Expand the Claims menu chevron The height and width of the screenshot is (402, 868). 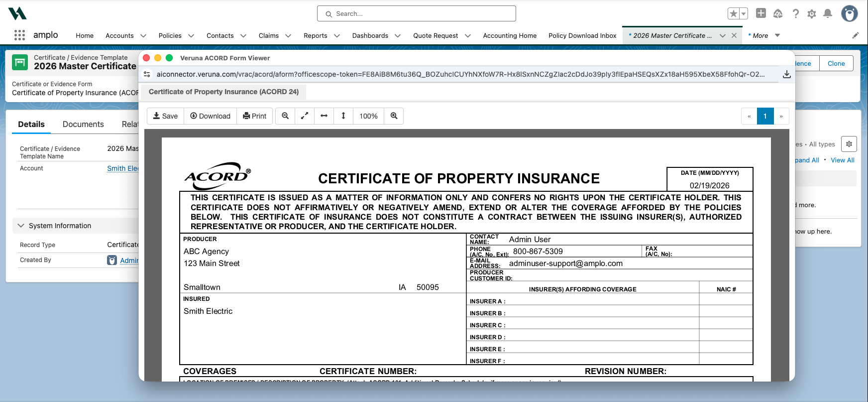click(x=288, y=36)
